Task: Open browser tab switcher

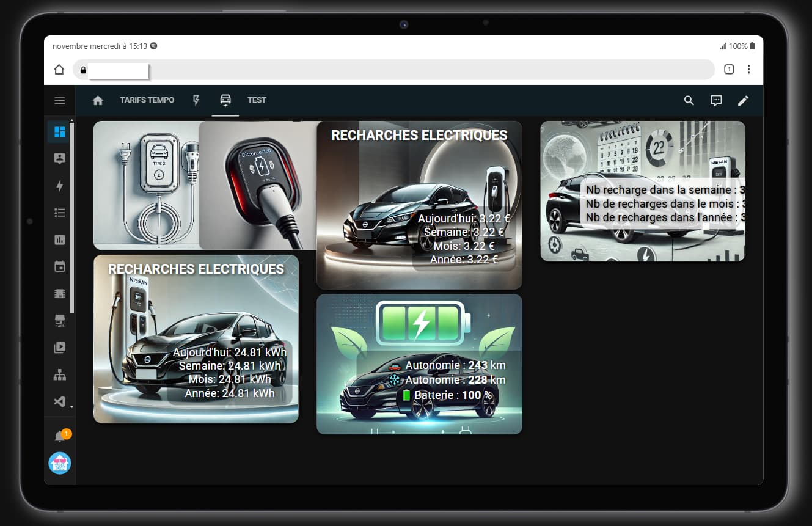Action: click(729, 70)
